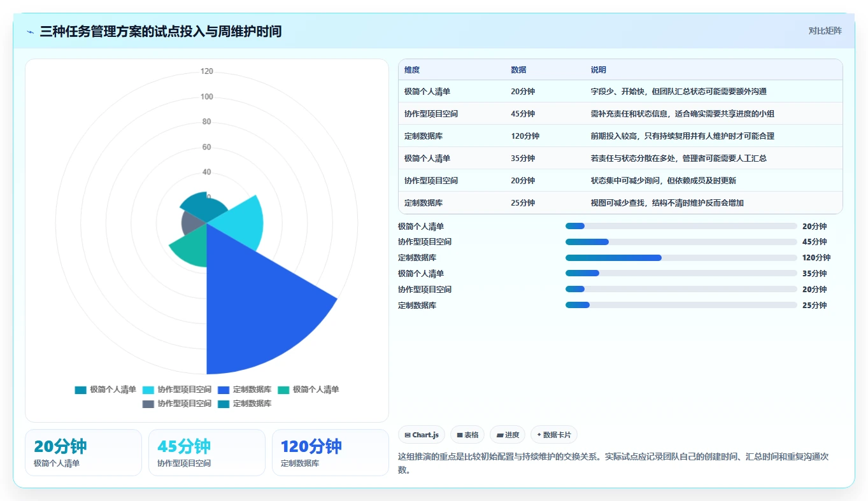Click the 极简个人清单 progress bar showing 20分钟
This screenshot has width=868, height=501.
(681, 226)
